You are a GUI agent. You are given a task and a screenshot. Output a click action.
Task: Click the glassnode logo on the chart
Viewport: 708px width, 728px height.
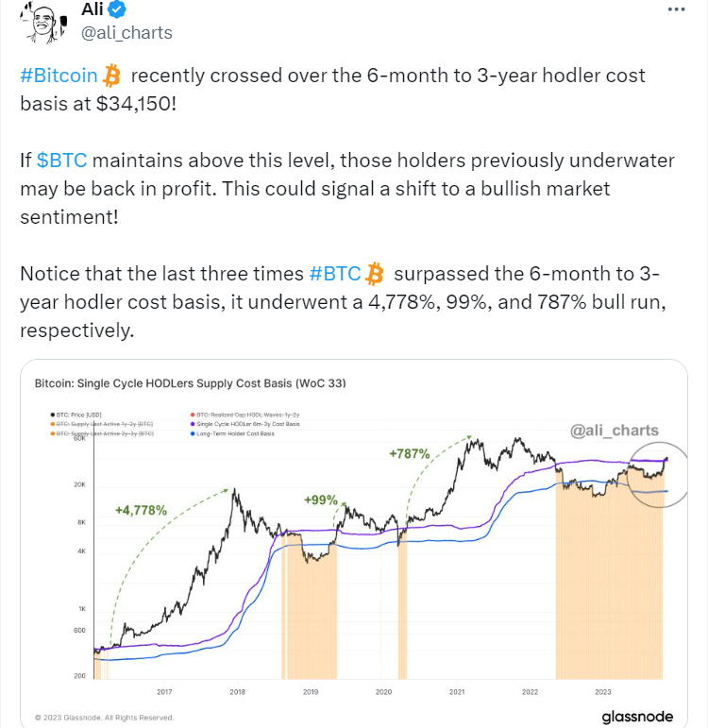click(637, 717)
